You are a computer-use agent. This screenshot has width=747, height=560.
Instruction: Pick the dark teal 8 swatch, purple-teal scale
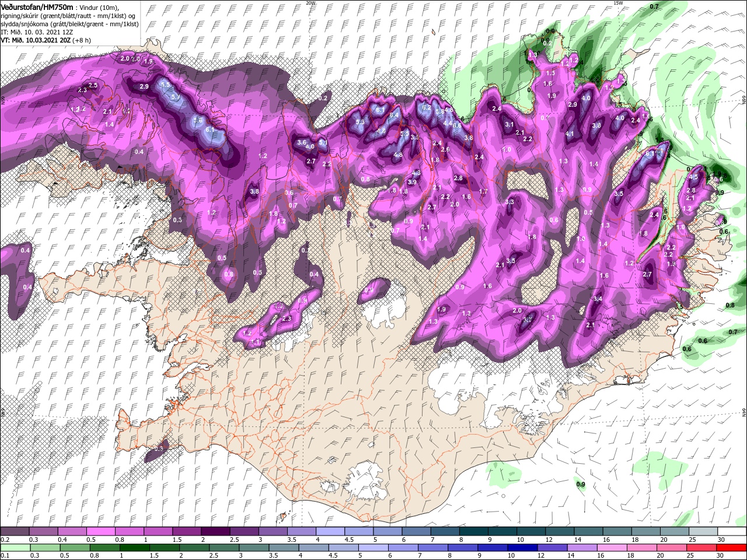pos(473,531)
